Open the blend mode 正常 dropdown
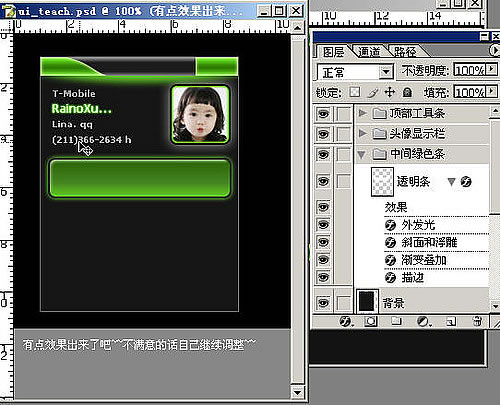This screenshot has height=405, width=500. pos(386,72)
